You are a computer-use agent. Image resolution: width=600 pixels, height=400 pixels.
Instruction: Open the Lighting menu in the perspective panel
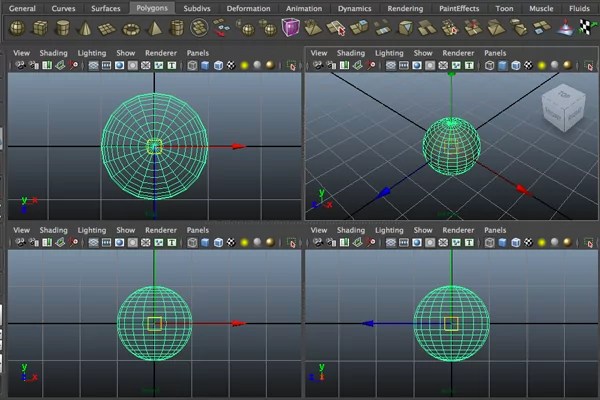coord(389,53)
